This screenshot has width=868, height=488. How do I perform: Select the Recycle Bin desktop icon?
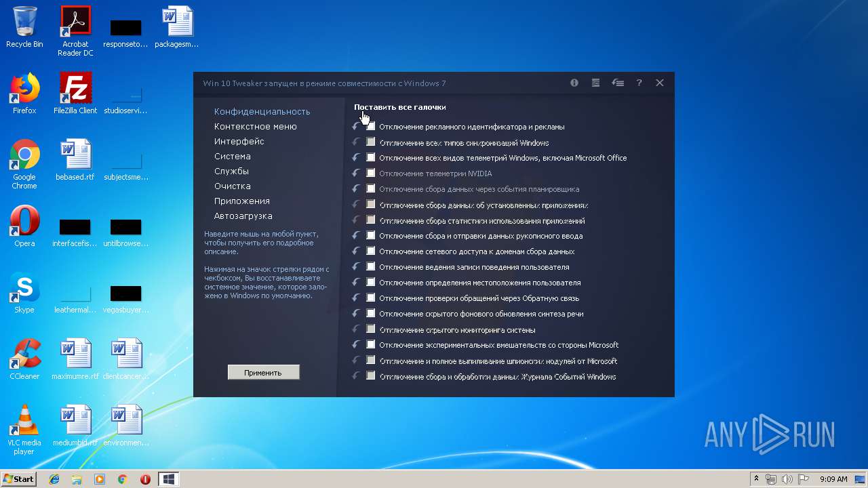click(x=24, y=27)
